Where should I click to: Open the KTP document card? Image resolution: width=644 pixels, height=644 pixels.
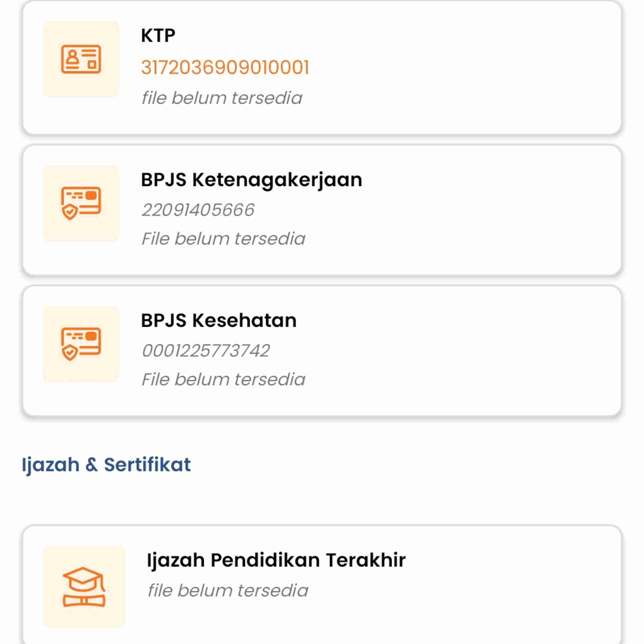tap(322, 68)
